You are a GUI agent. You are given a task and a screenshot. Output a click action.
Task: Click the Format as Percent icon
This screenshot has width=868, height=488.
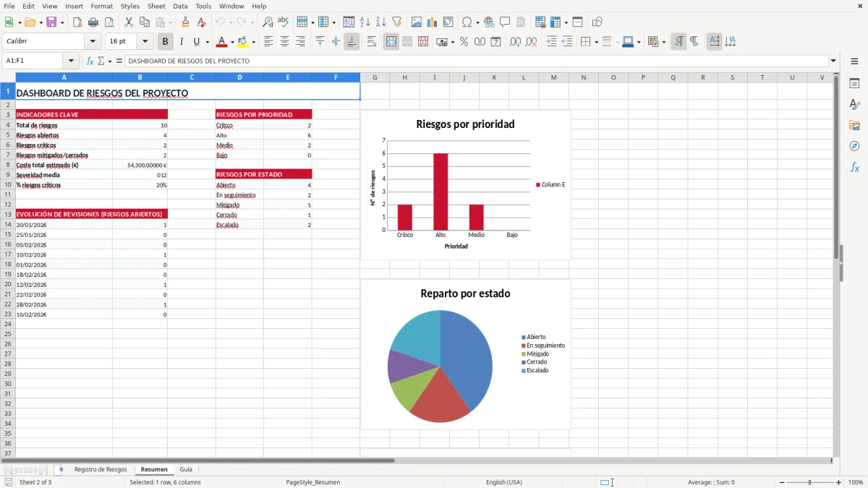[x=464, y=42]
